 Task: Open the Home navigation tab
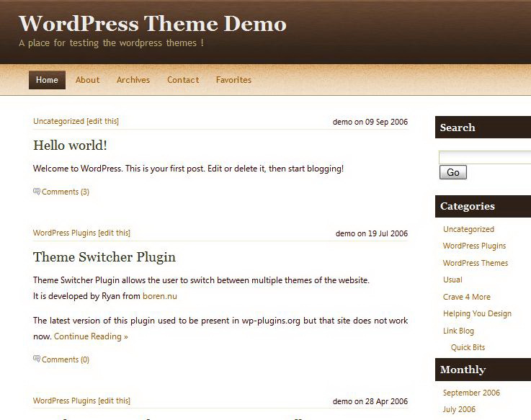pyautogui.click(x=47, y=80)
